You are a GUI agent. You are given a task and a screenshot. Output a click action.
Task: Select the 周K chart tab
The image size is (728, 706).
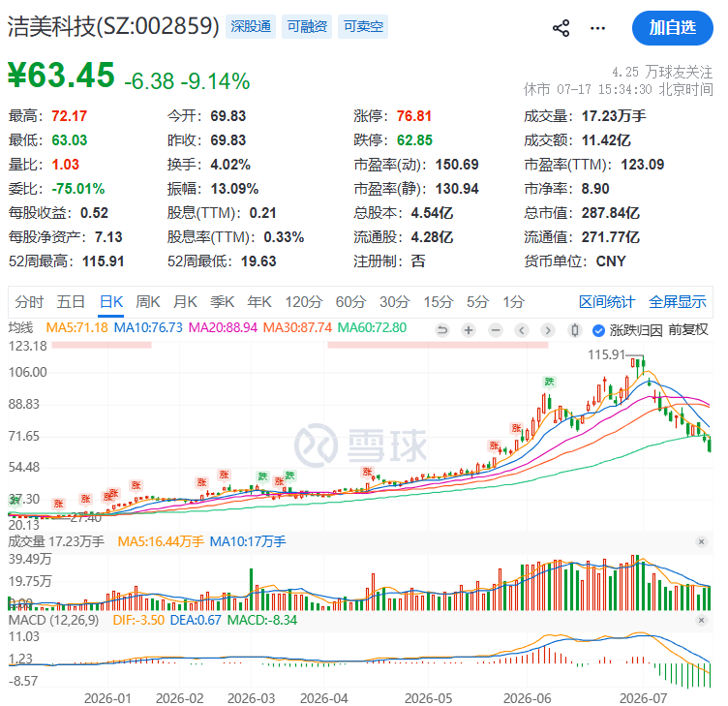(148, 302)
